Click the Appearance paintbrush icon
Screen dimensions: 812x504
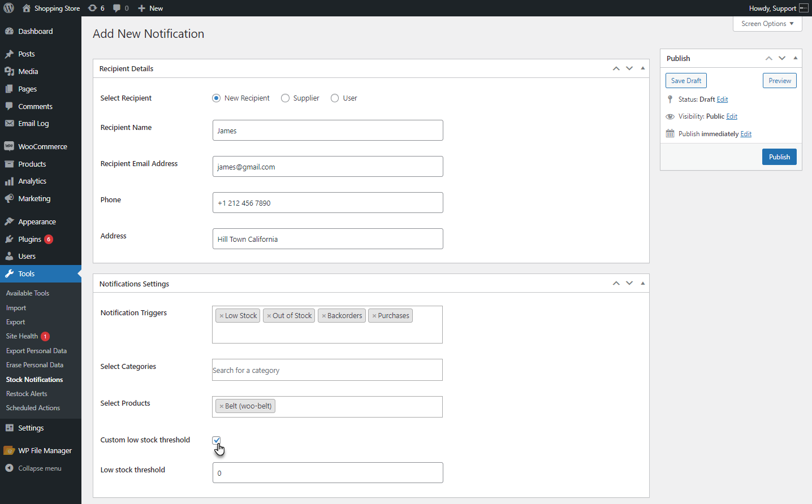click(9, 221)
